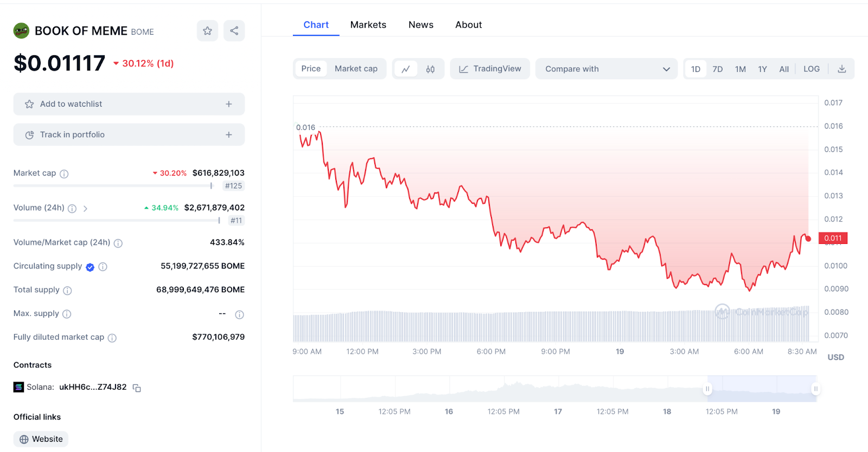Open the official Website link
Viewport: 868px width, 452px height.
[41, 439]
